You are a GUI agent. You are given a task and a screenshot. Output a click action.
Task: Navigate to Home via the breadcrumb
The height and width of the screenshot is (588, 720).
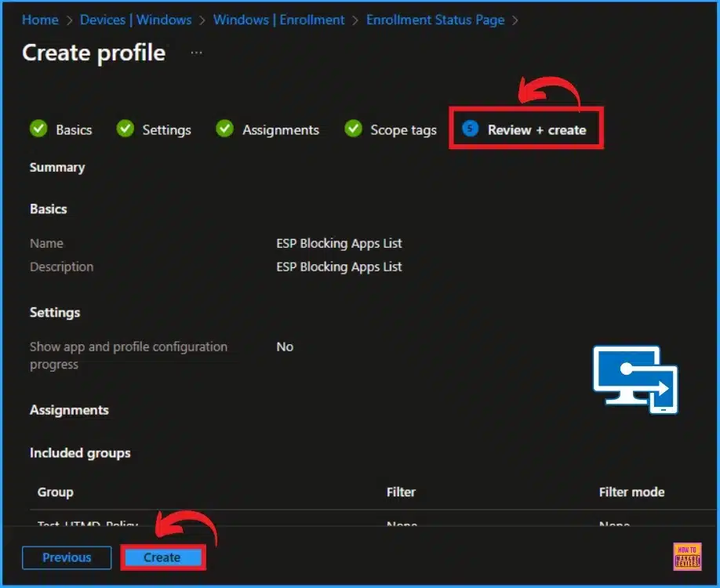point(40,20)
